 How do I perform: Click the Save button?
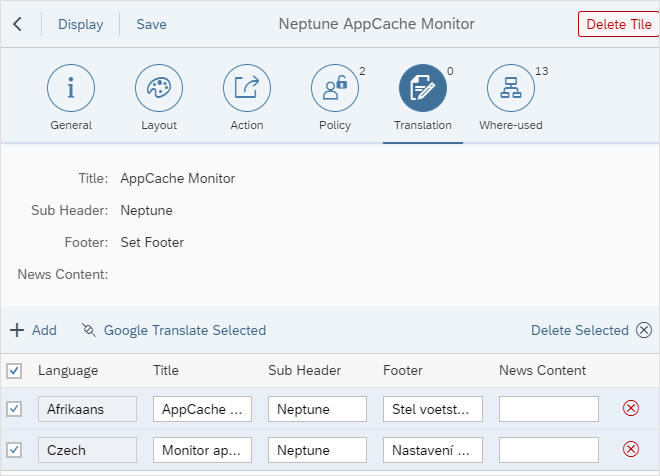pyautogui.click(x=151, y=24)
